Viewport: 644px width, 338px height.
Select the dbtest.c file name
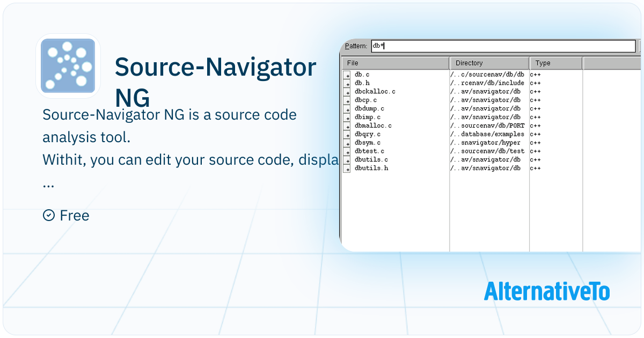(x=369, y=151)
